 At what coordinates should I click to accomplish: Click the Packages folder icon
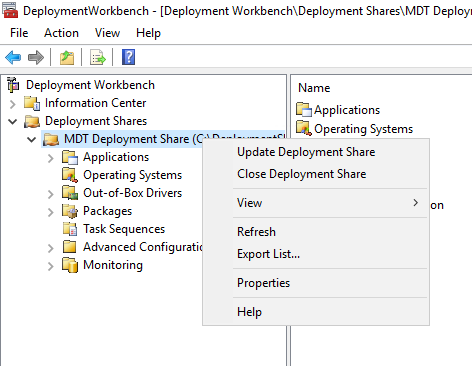tap(70, 211)
